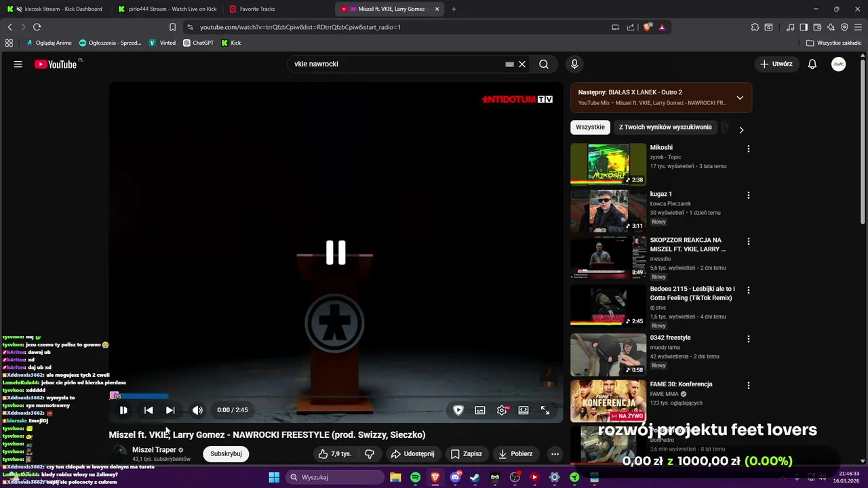Start voice search with the microphone icon

pyautogui.click(x=574, y=64)
